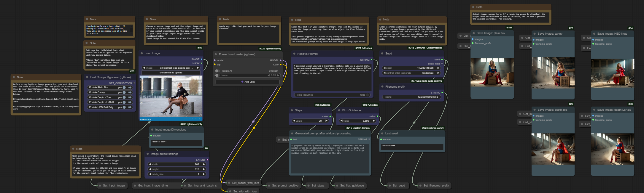Collapse the Steps node header dot
644x193 pixels.
(x=292, y=110)
